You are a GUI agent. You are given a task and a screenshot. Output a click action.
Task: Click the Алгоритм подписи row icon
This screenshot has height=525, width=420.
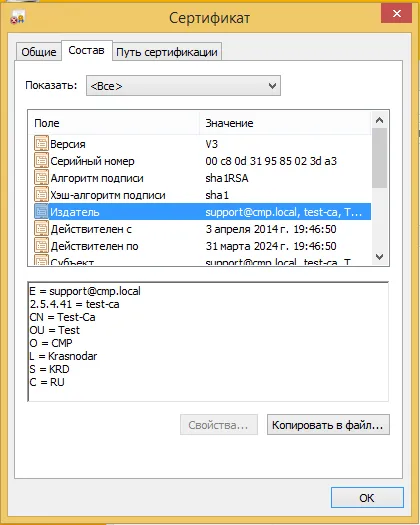tap(41, 178)
